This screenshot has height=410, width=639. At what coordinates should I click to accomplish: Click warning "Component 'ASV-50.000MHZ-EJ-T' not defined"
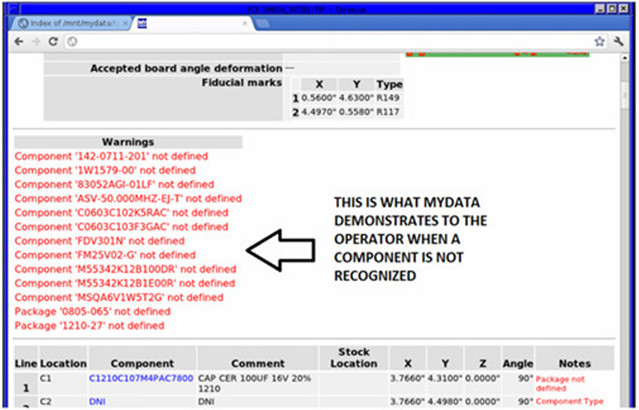click(128, 198)
